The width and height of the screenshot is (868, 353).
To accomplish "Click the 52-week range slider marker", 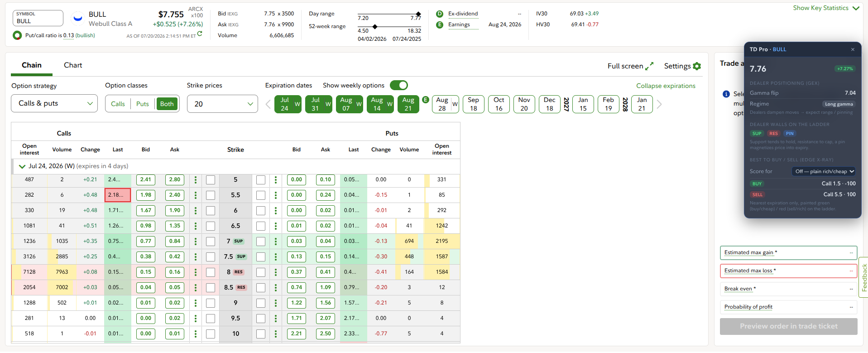I will point(375,27).
